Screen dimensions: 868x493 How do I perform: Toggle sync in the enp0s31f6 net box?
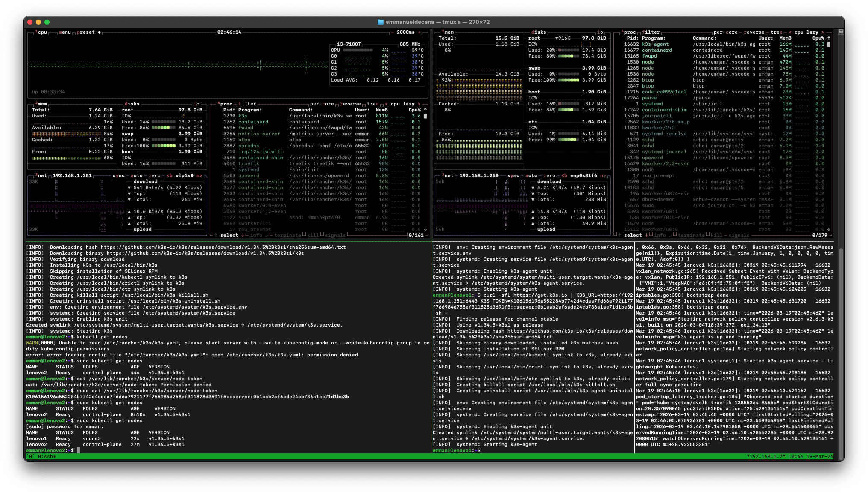[513, 175]
